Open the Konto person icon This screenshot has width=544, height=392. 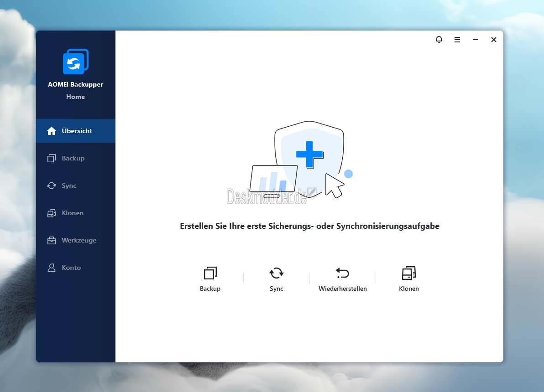(x=52, y=268)
